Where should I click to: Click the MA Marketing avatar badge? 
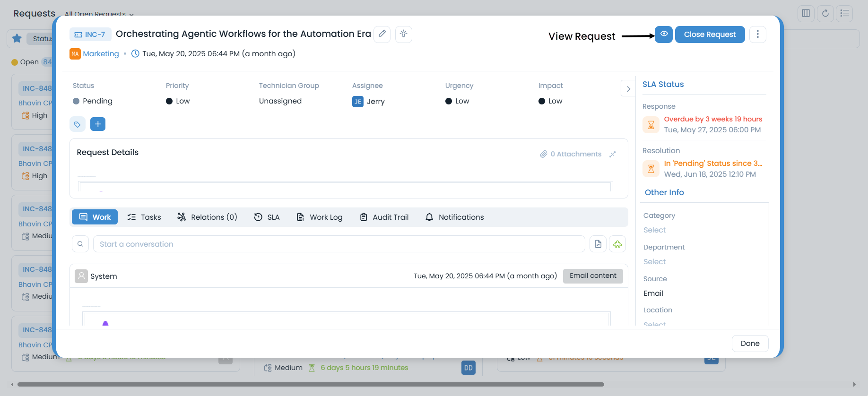tap(75, 54)
